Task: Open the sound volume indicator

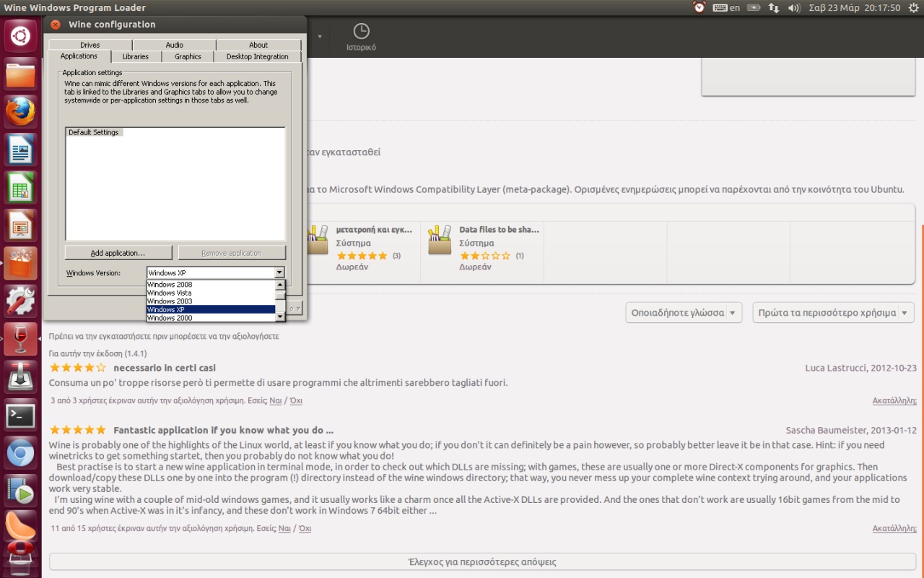Action: tap(794, 7)
